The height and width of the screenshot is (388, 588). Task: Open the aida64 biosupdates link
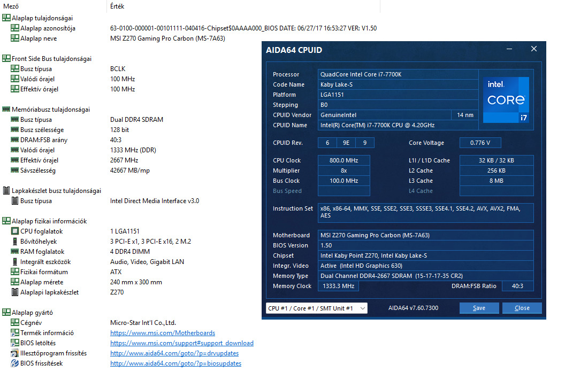[x=176, y=363]
